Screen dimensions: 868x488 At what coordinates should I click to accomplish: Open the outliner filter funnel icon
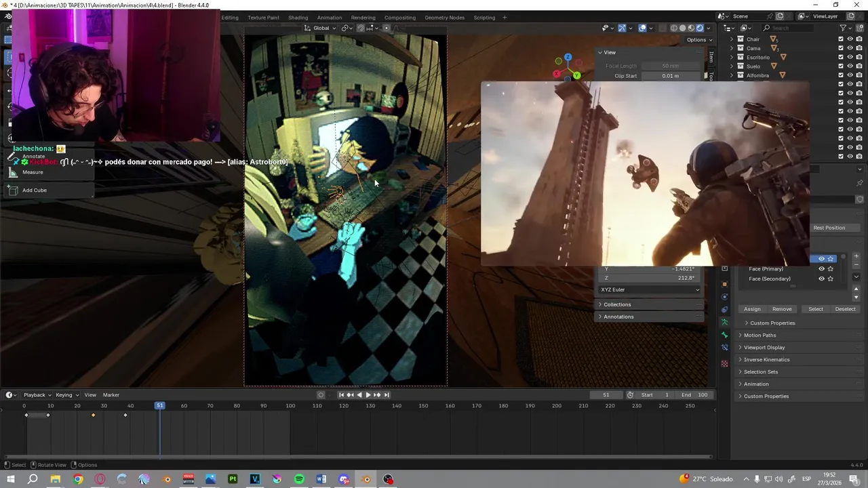843,28
